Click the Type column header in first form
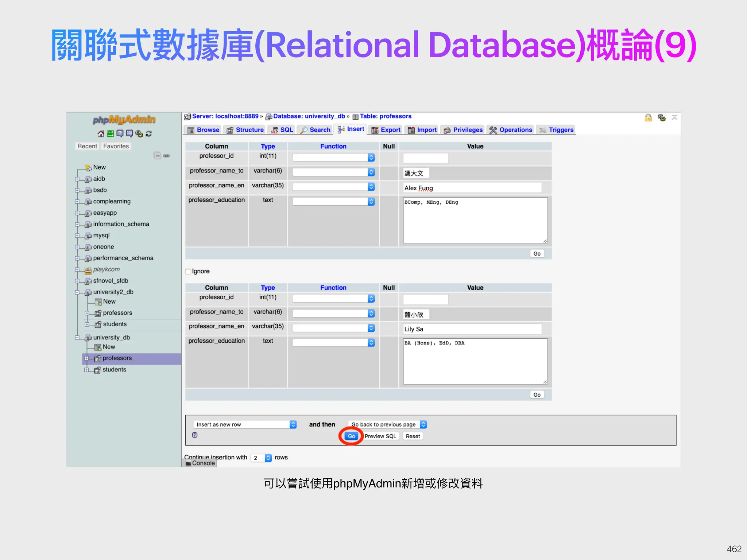This screenshot has height=560, width=747. point(268,147)
